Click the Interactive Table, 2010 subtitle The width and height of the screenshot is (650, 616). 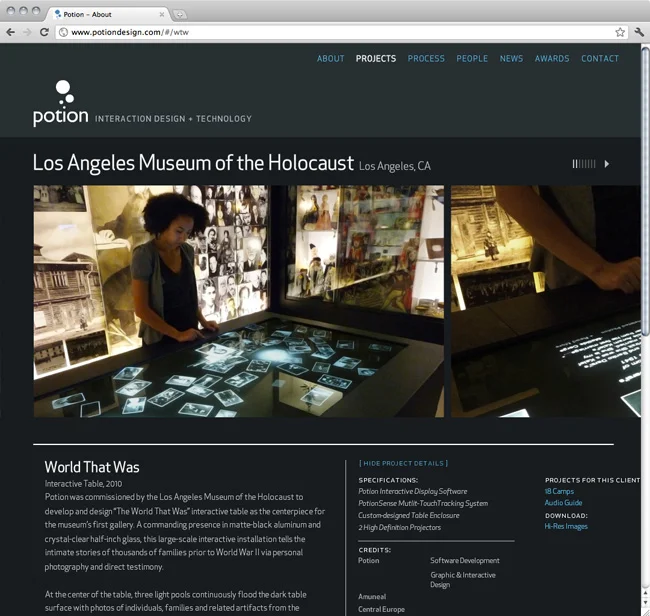click(x=83, y=483)
